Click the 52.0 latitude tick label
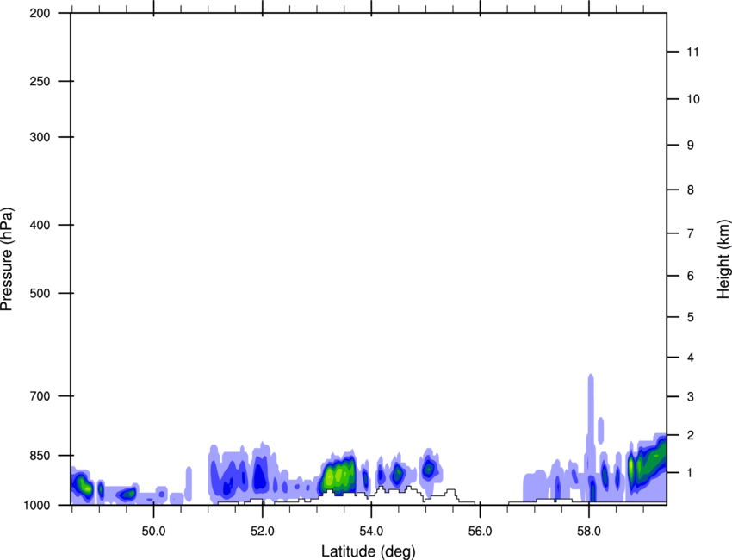This screenshot has width=732, height=560. click(x=263, y=532)
